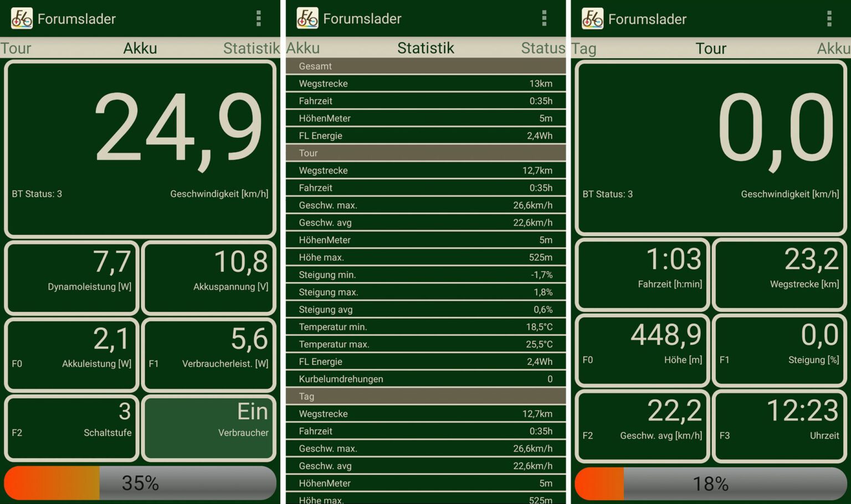Select BT Status: 3 on Tour screen
This screenshot has width=851, height=504.
[x=607, y=194]
